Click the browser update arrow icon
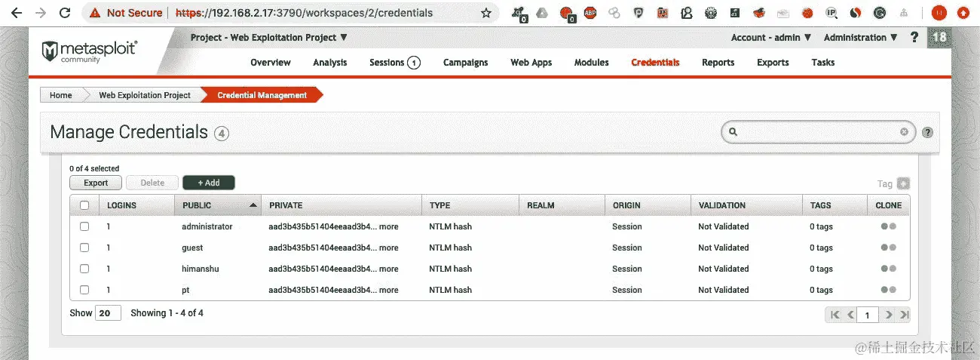This screenshot has height=360, width=980. [963, 13]
